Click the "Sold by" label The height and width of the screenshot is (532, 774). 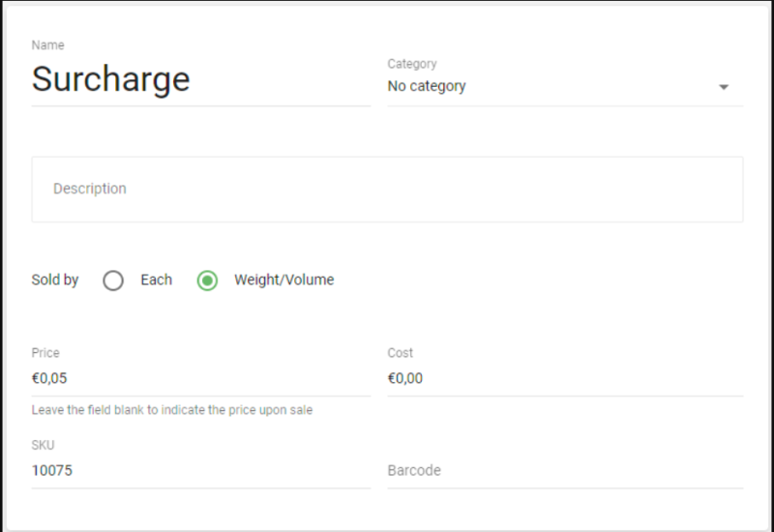[55, 280]
